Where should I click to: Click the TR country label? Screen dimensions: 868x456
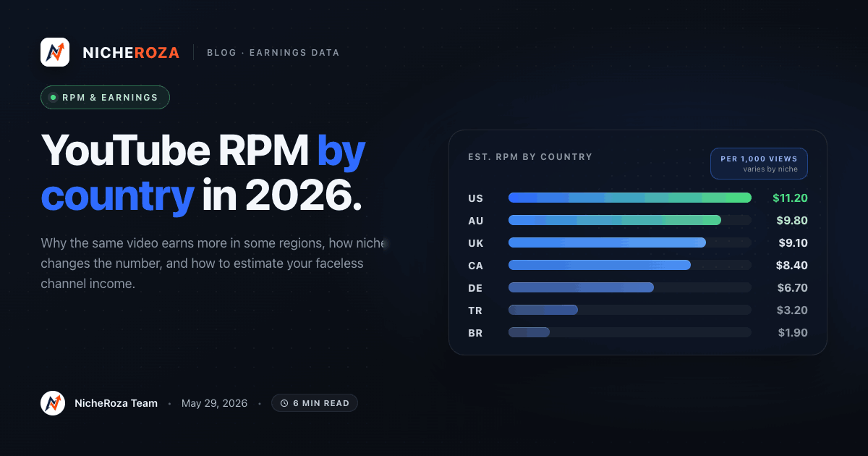[x=475, y=310]
